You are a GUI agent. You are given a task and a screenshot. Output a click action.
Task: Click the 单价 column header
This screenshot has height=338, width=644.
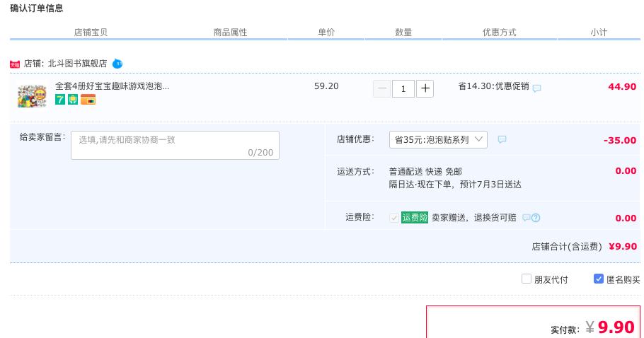tap(326, 33)
